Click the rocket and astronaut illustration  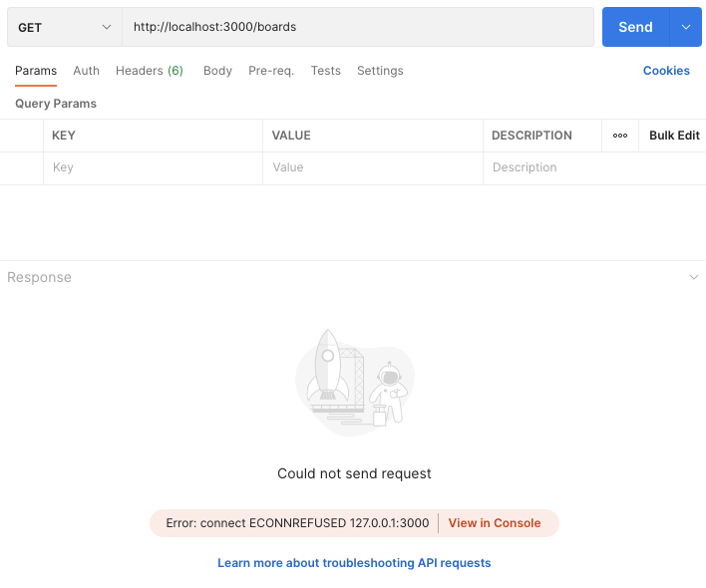pos(355,383)
